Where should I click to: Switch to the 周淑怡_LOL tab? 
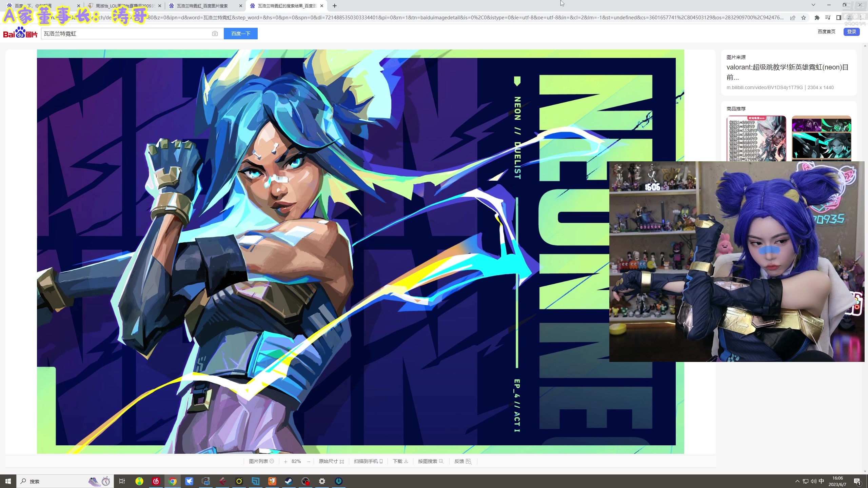[x=124, y=6]
